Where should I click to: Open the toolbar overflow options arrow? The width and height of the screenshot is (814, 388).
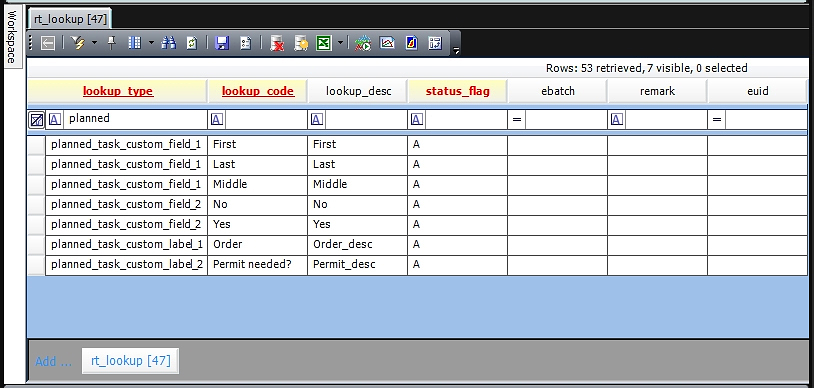point(456,50)
